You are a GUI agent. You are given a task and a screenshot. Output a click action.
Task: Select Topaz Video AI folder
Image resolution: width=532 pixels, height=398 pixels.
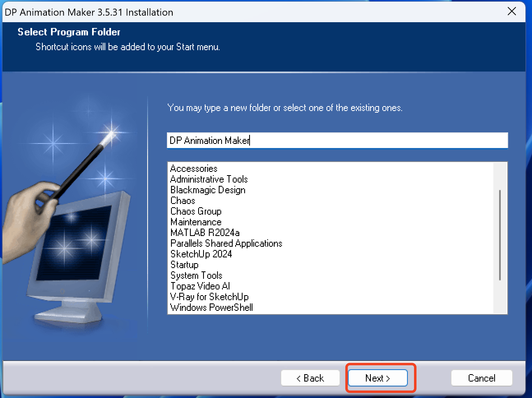click(x=200, y=286)
